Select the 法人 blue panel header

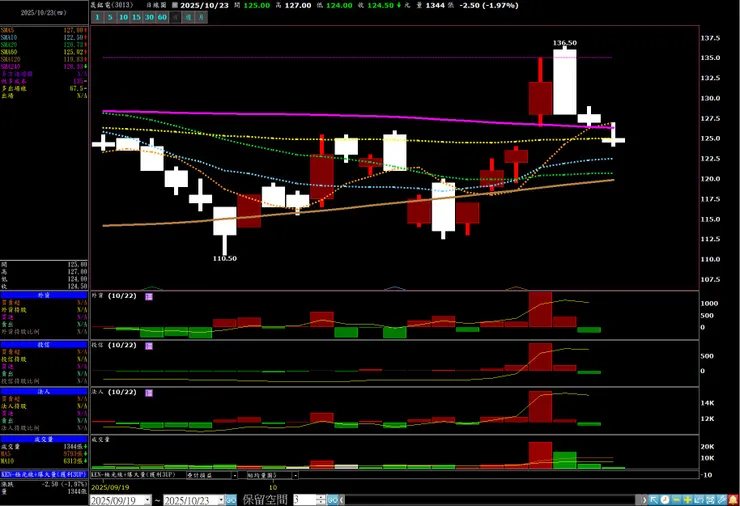tap(44, 391)
